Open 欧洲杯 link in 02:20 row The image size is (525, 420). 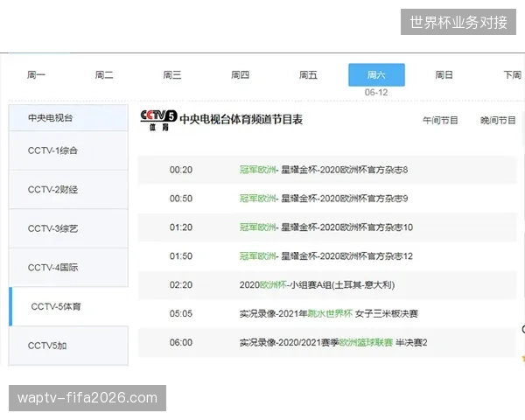tap(273, 285)
